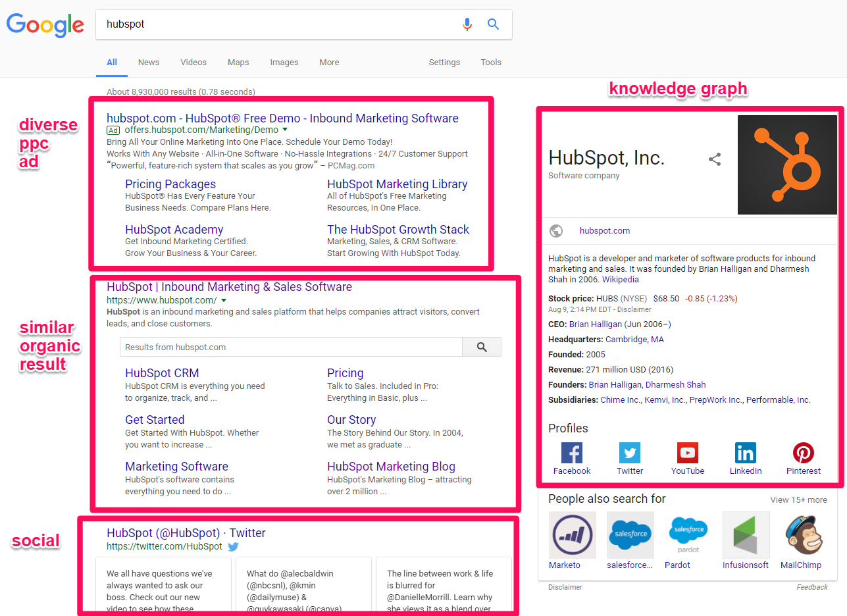Focus the 'Results from hubspot.com' search field
The image size is (847, 616).
pos(291,347)
